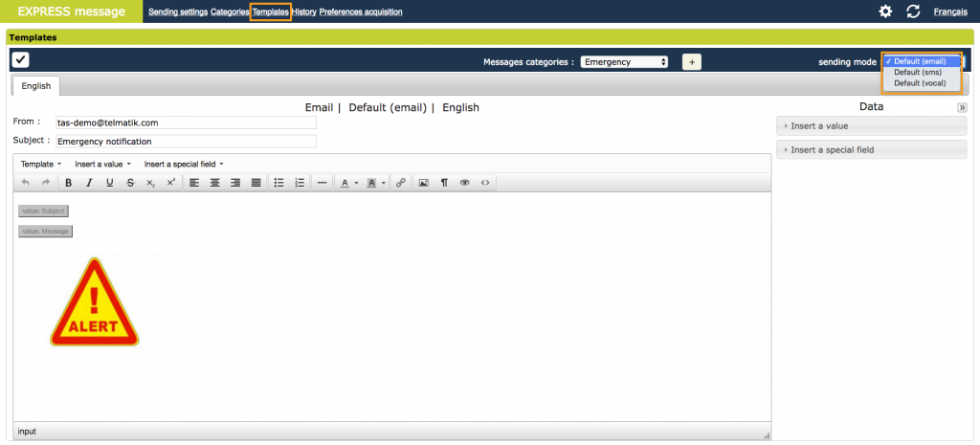Show blocks with the paragraph mark icon
The height and width of the screenshot is (445, 980).
click(x=444, y=183)
